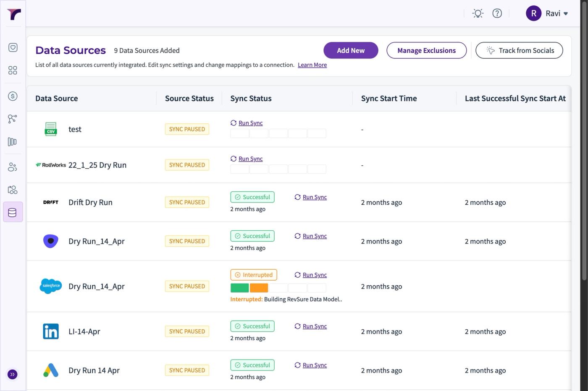Open the branching nodes sidebar icon
Screen dimensions: 588x391
point(13,119)
